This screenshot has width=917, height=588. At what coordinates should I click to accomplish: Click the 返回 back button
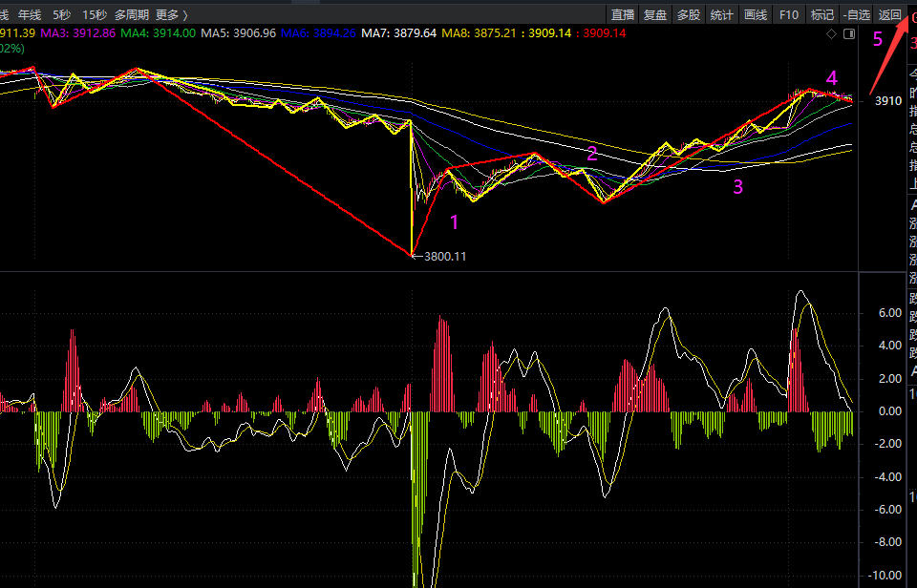tap(889, 15)
